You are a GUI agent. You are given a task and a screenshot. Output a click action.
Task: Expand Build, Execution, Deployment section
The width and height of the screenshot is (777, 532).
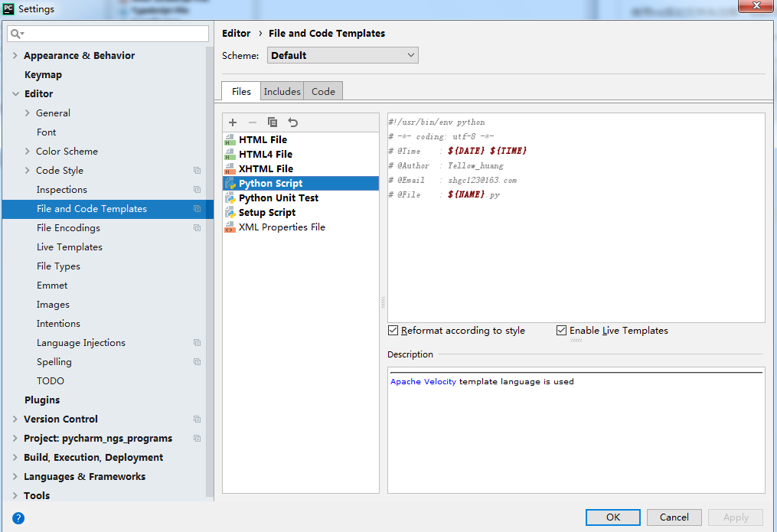point(15,457)
